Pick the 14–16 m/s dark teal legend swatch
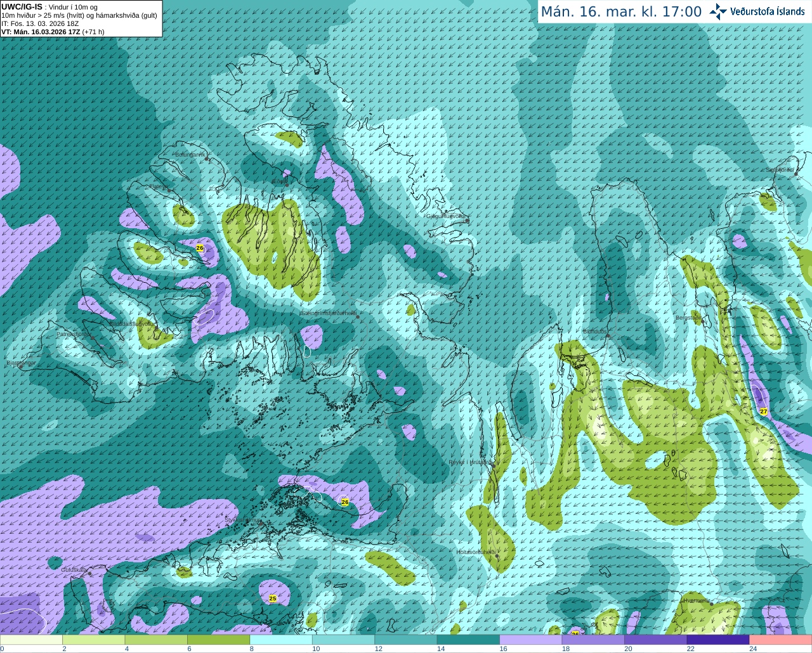812x653 pixels. pos(468,640)
